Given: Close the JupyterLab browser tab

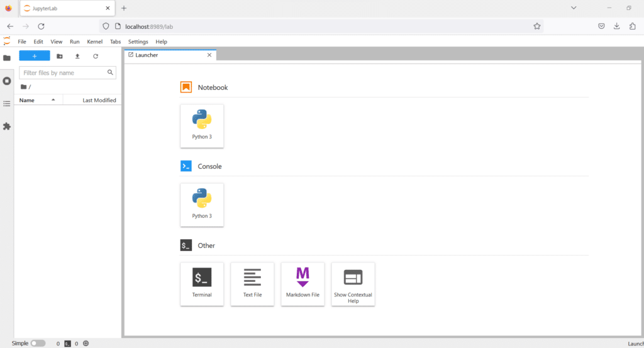Looking at the screenshot, I should [x=108, y=8].
